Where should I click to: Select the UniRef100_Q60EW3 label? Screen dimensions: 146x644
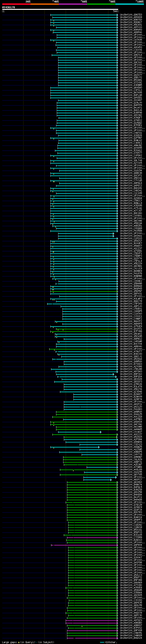[131, 87]
